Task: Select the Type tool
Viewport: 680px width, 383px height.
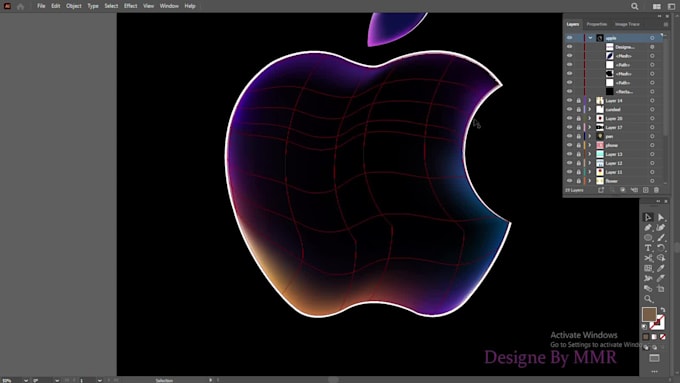Action: [648, 248]
